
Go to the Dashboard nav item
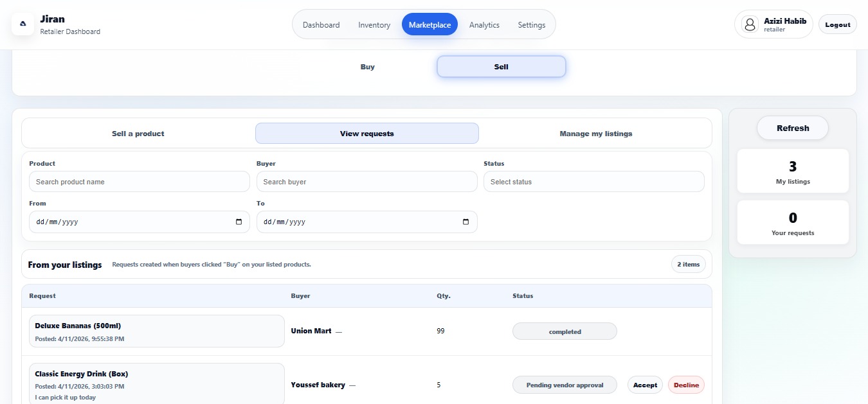point(321,25)
